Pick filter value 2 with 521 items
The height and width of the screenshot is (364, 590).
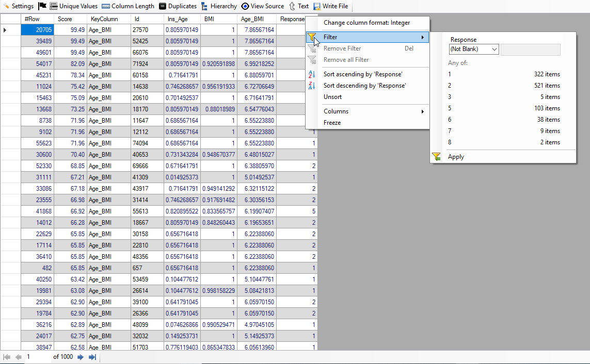[x=504, y=86]
